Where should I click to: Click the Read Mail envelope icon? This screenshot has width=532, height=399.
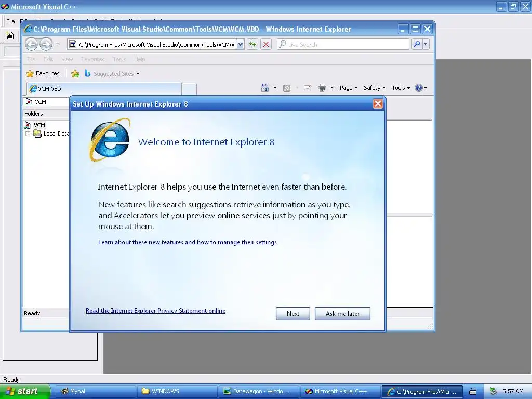point(308,88)
